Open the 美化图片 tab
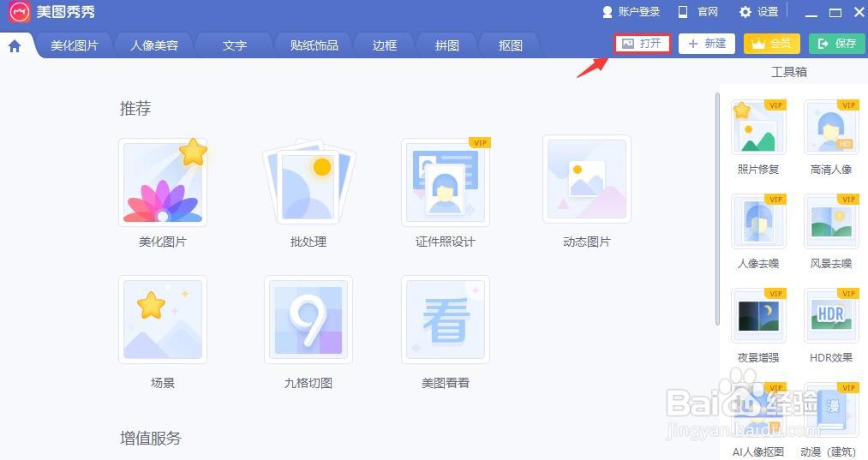 point(75,45)
